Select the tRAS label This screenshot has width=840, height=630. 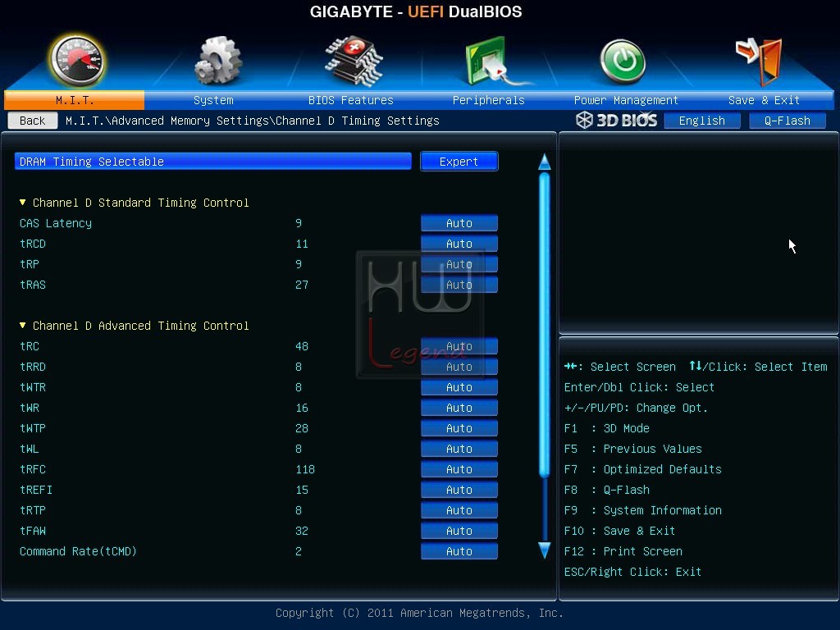coord(33,285)
